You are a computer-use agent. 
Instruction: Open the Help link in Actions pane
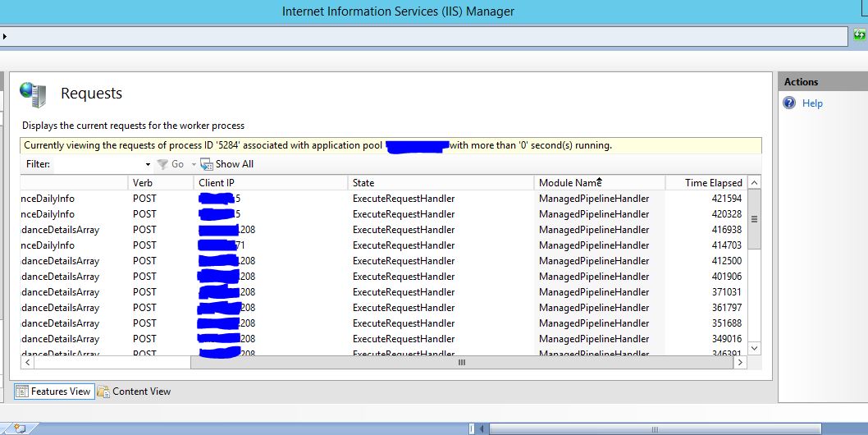[812, 103]
